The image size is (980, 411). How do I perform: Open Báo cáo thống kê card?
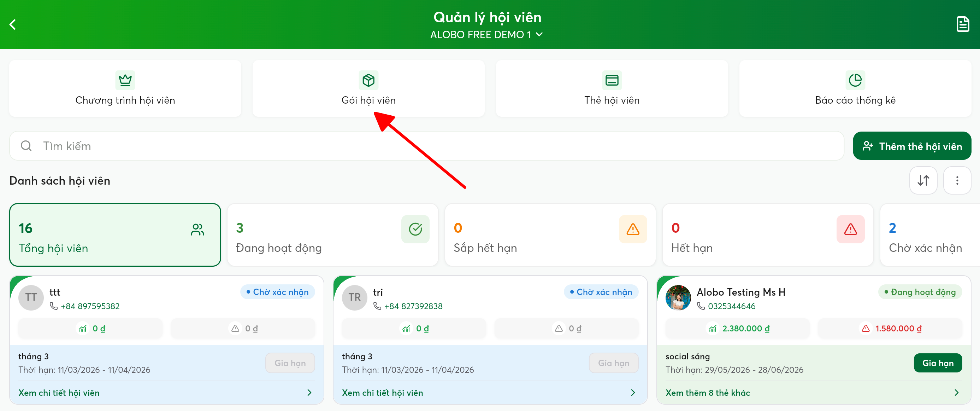tap(855, 88)
